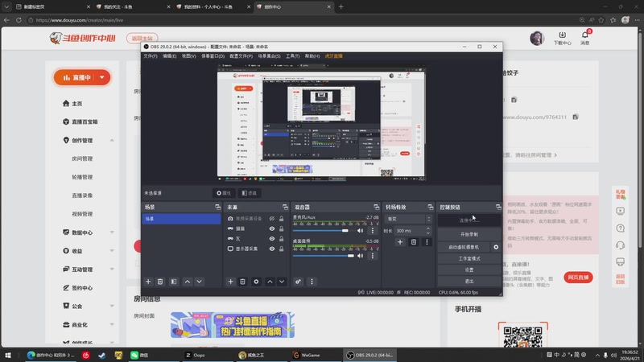Open scene filters icon in 场景 panel
The width and height of the screenshot is (644, 362).
[174, 282]
